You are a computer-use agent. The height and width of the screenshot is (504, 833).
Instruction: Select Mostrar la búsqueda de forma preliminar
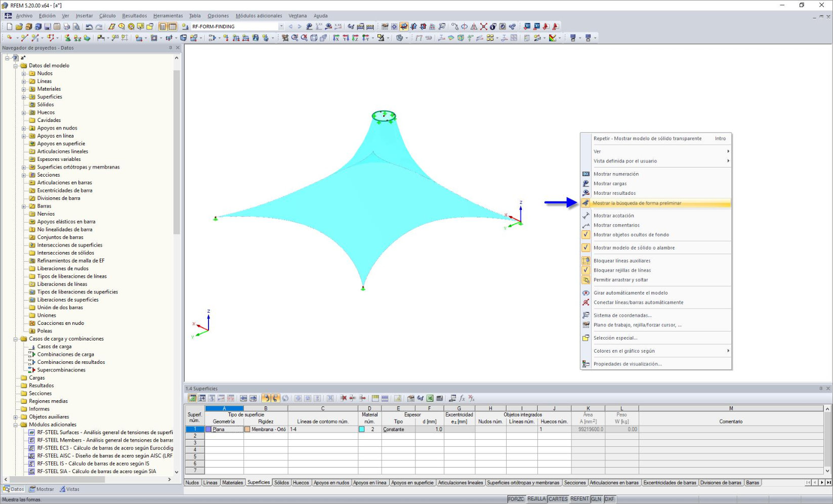coord(656,203)
